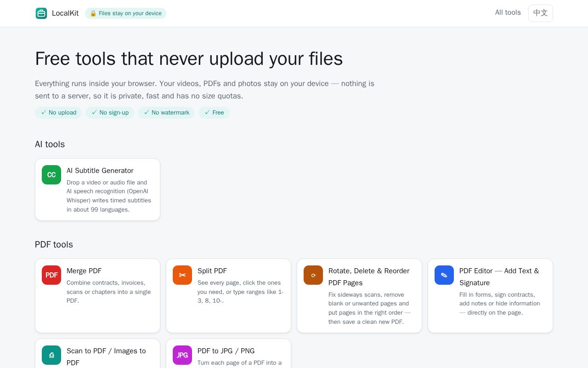Switch language to 中文

541,13
